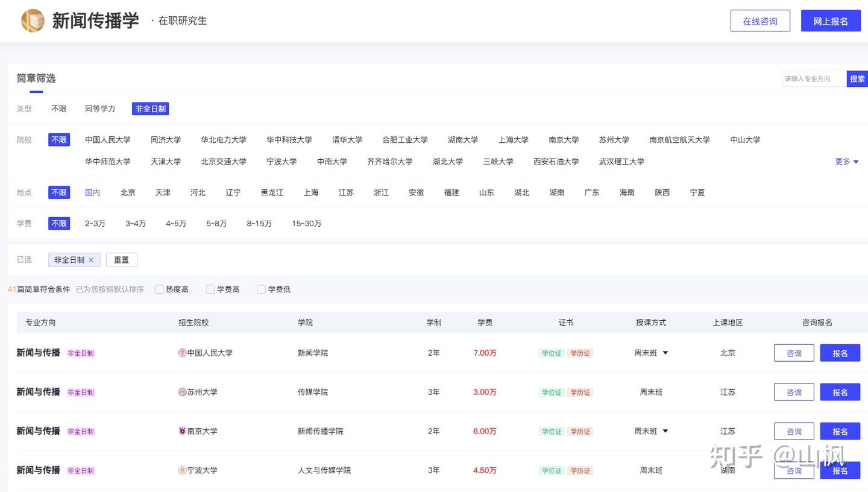Viewport: 868px width, 492px height.
Task: Click 咨询 in the 南京大学 row
Action: click(x=794, y=431)
